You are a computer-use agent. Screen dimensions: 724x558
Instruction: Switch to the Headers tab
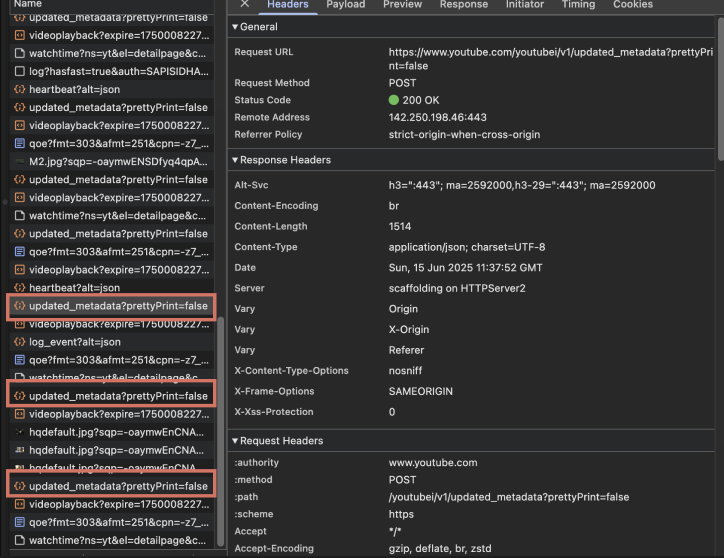[288, 5]
